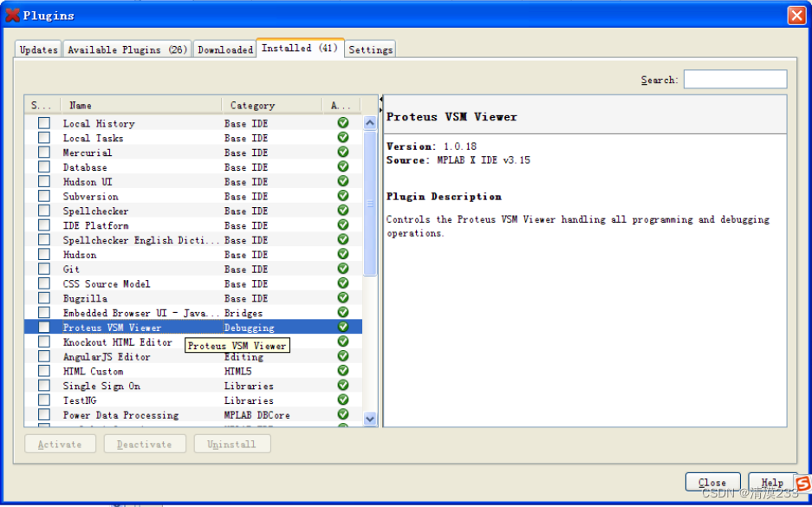Viewport: 812px width, 507px height.
Task: Click active status icon for Mercurial row
Action: point(343,152)
